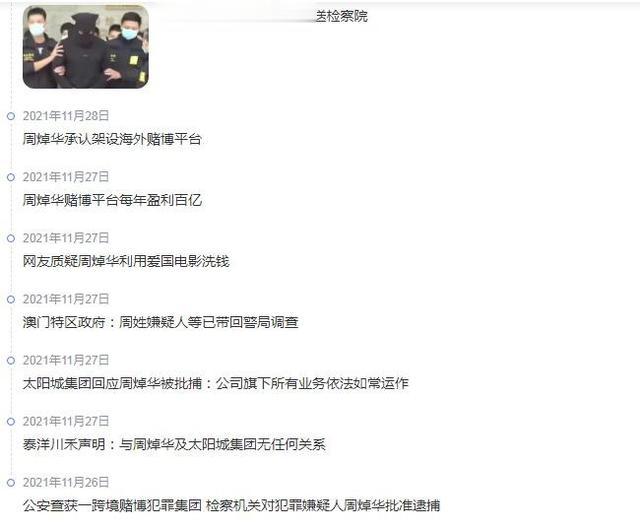Click the 2021年11月28日 date label
The image size is (640, 529).
point(66,116)
